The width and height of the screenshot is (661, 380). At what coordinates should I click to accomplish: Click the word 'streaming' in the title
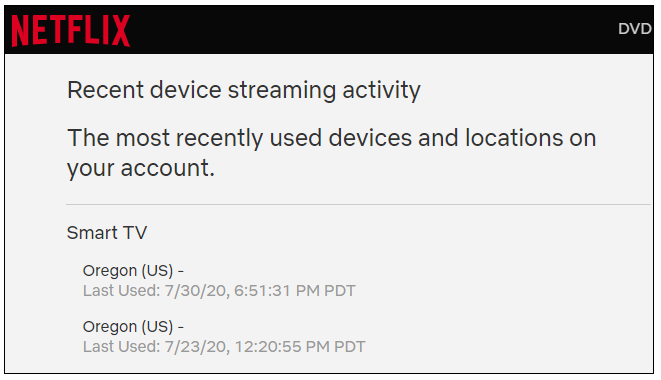click(282, 90)
